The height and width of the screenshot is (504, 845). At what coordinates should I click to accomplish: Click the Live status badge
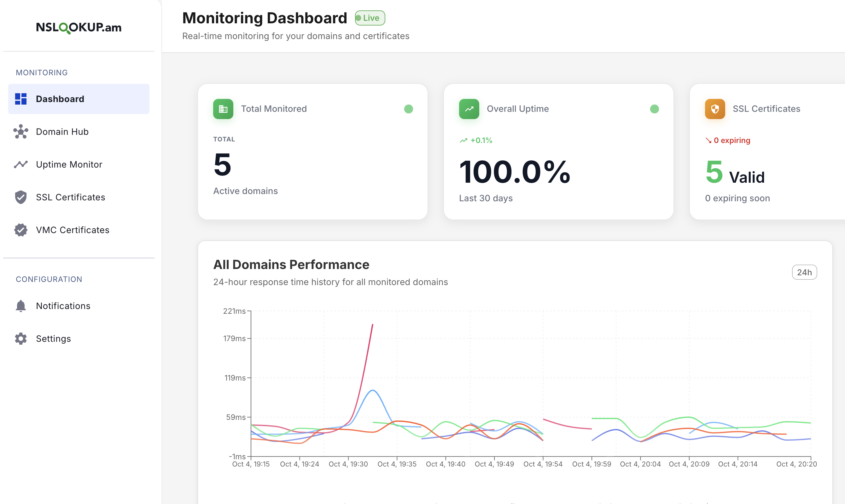coord(370,18)
